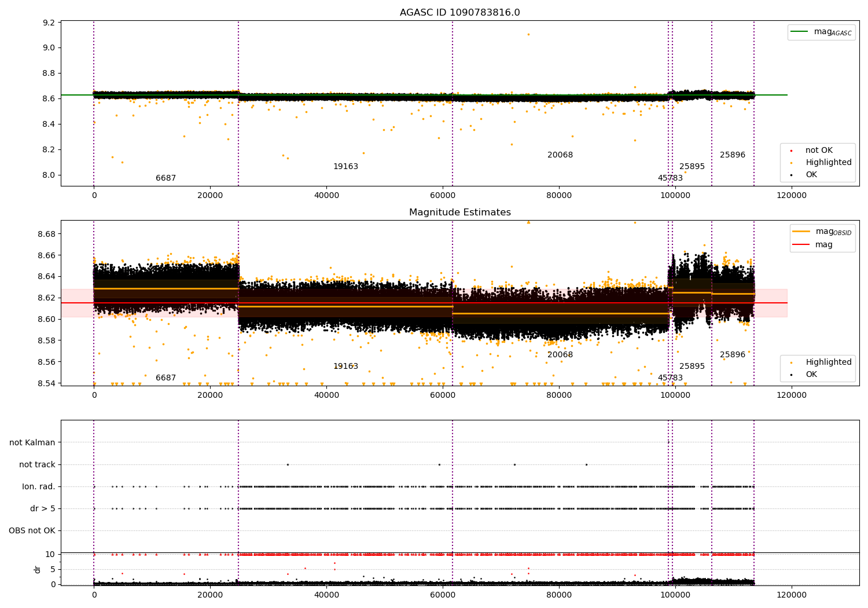
Task: Click OBSID label 45783 in the top plot
Action: tap(670, 178)
